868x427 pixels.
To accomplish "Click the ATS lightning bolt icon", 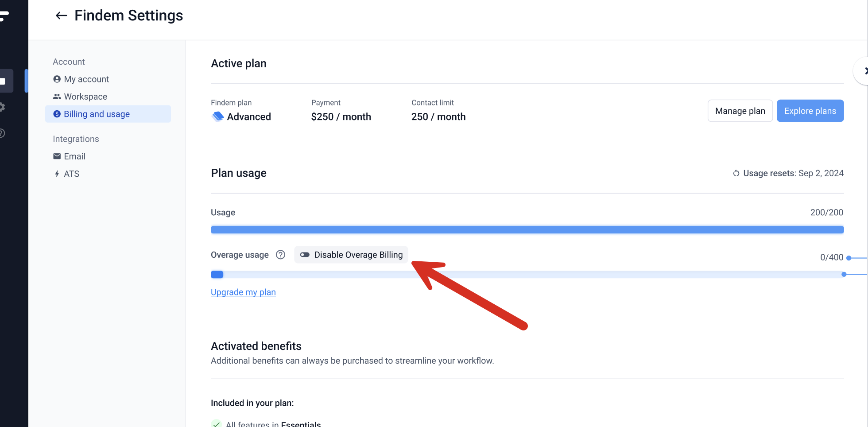I will point(57,174).
